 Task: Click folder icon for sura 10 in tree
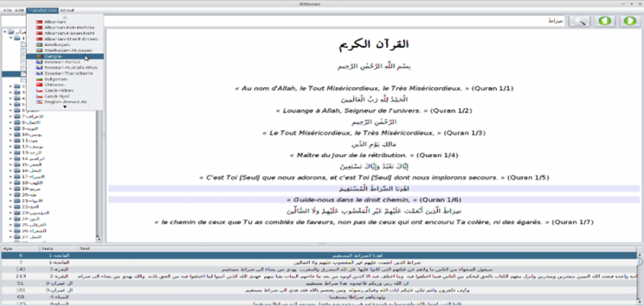[x=17, y=134]
